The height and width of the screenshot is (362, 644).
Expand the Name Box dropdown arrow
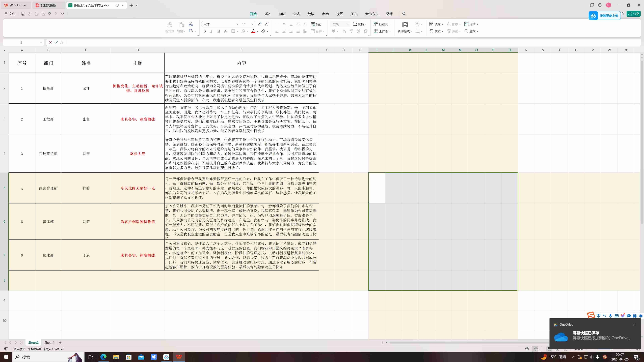point(41,42)
